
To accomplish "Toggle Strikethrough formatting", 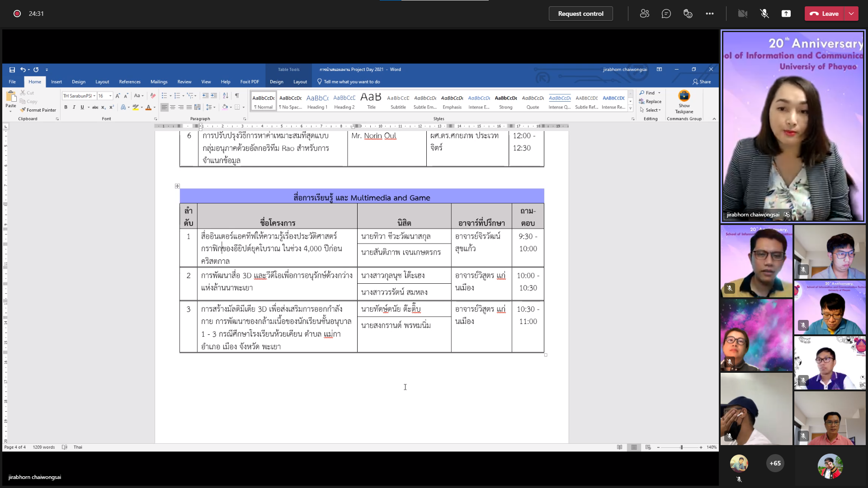I will coord(95,108).
